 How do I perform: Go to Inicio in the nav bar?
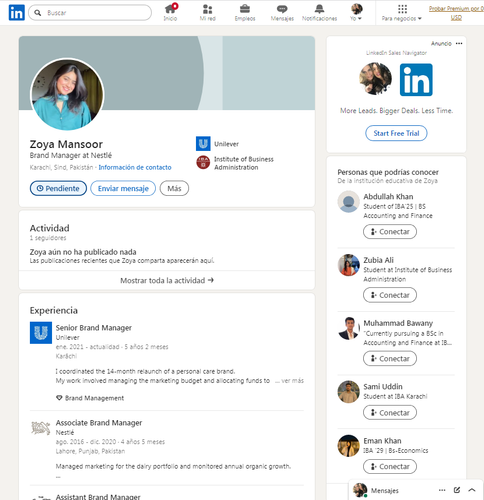[170, 12]
